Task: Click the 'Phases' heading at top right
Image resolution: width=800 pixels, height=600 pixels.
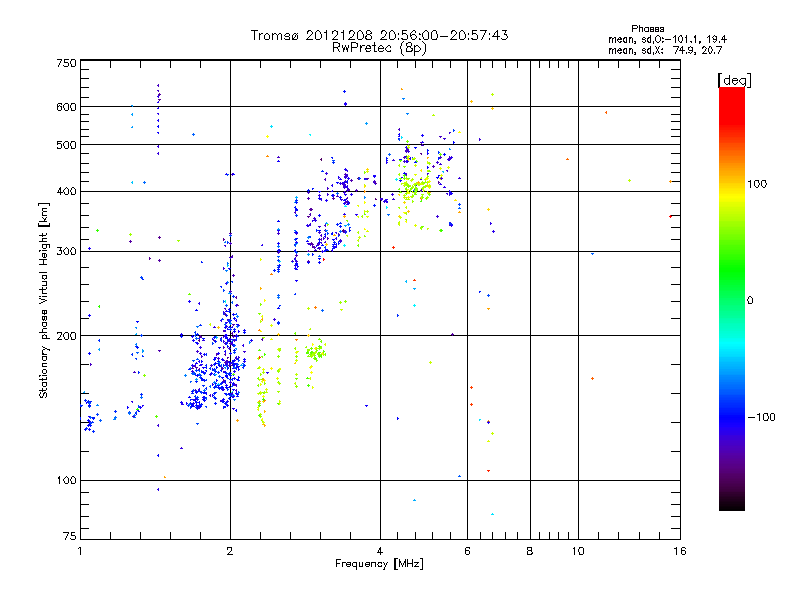Action: click(x=647, y=29)
